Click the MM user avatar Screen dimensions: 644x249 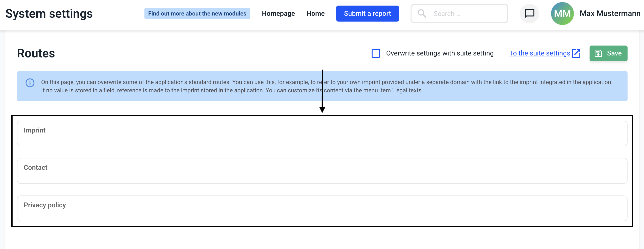[x=562, y=14]
